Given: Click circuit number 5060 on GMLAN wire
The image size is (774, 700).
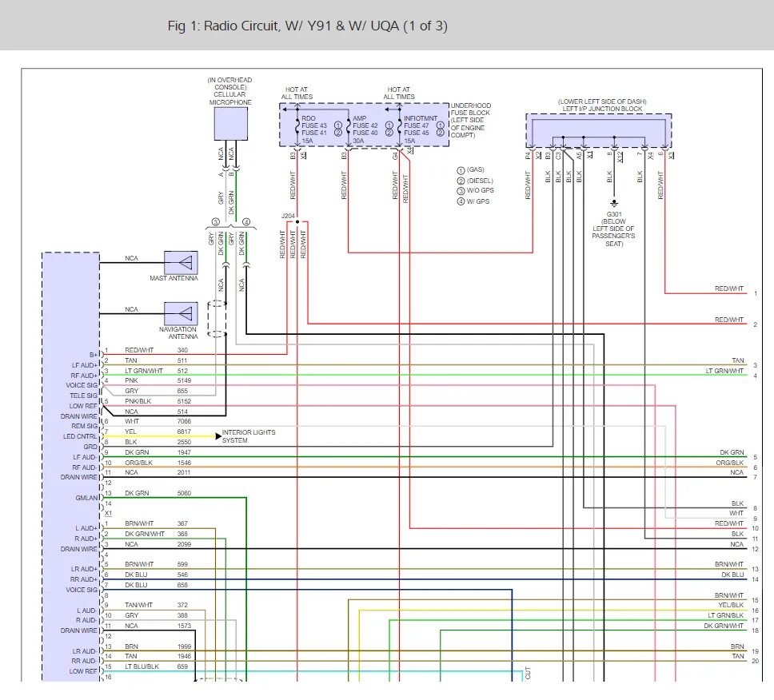Looking at the screenshot, I should click(x=184, y=493).
